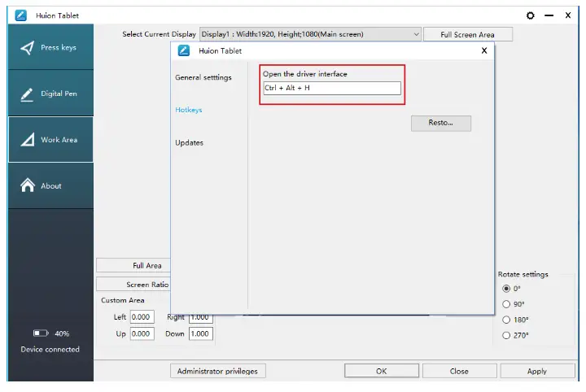Click the Screen Ratio button
586x392 pixels.
click(133, 285)
